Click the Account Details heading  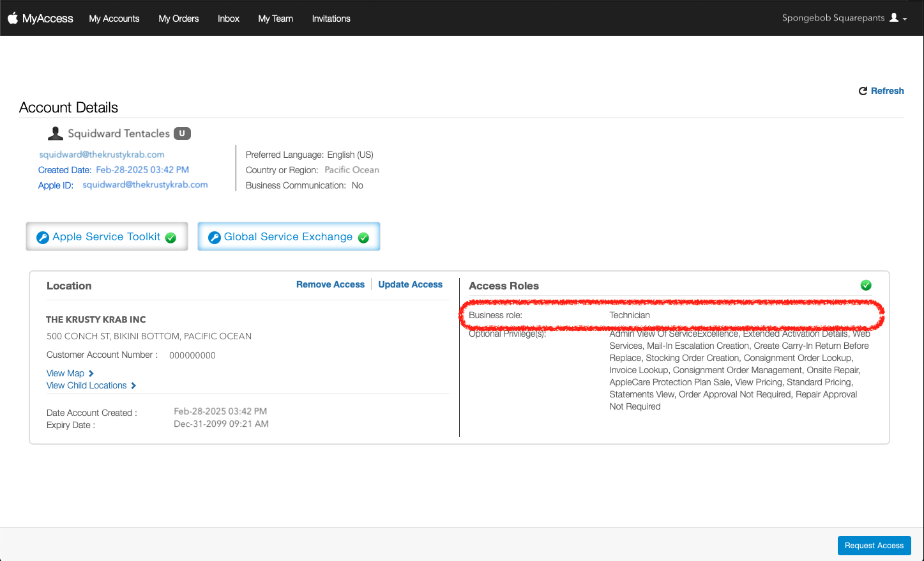69,107
